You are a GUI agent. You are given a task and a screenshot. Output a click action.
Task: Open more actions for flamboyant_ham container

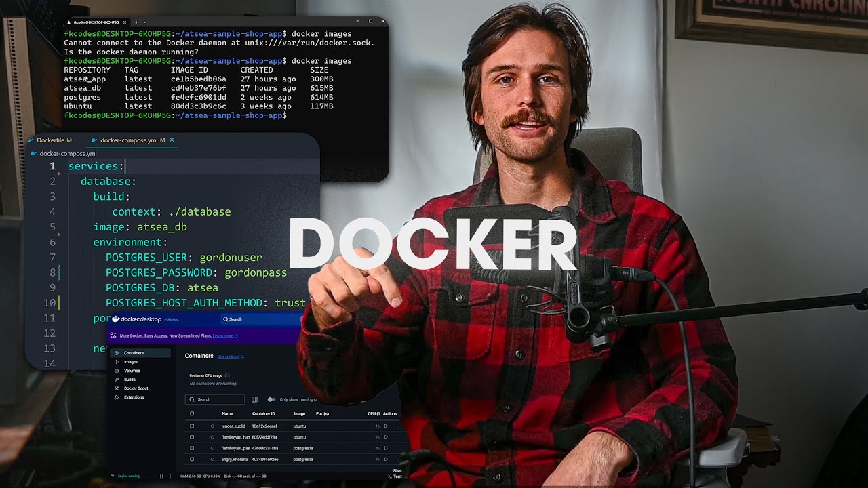pyautogui.click(x=397, y=437)
